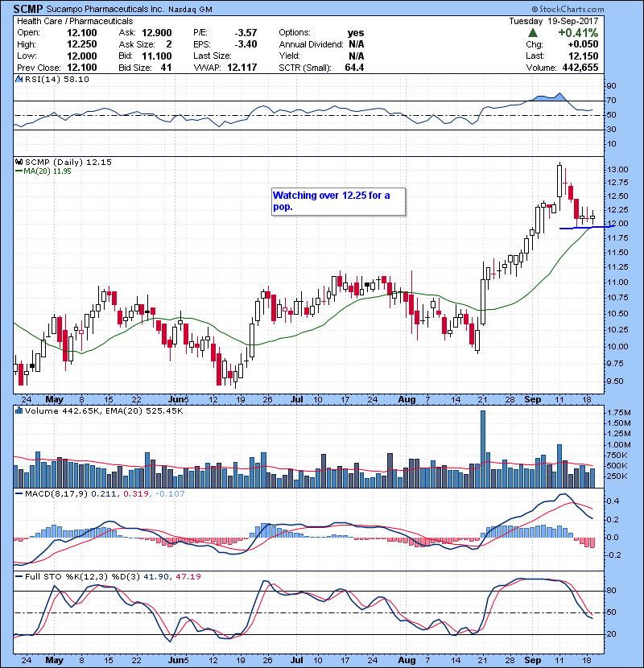
Task: Click the Ask price 12.900
Action: [157, 33]
